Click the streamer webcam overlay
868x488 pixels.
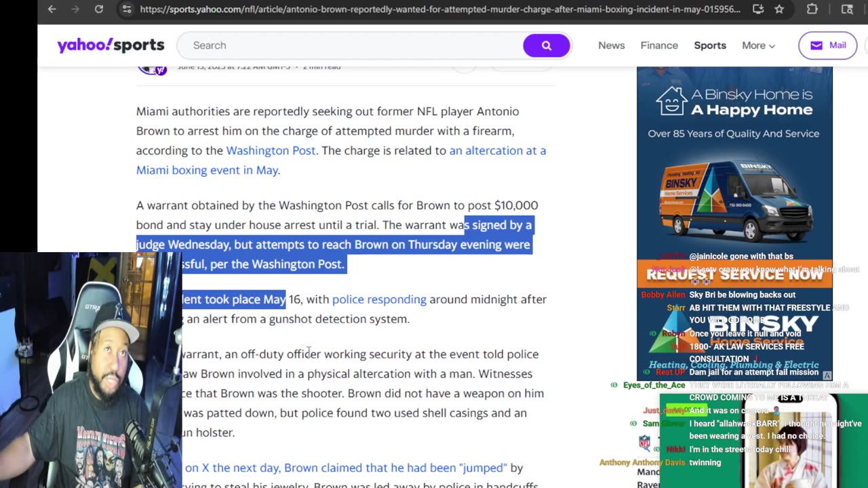[x=91, y=370]
